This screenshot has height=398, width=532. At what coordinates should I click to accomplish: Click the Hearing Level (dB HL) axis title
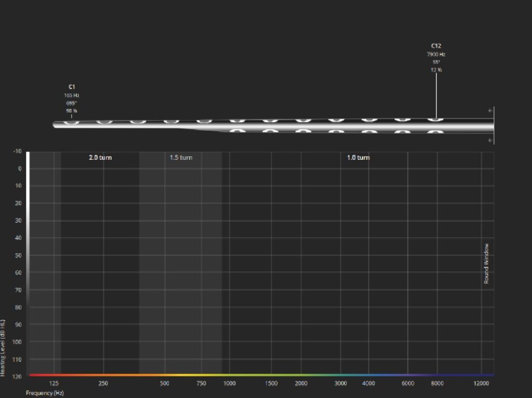pyautogui.click(x=3, y=348)
